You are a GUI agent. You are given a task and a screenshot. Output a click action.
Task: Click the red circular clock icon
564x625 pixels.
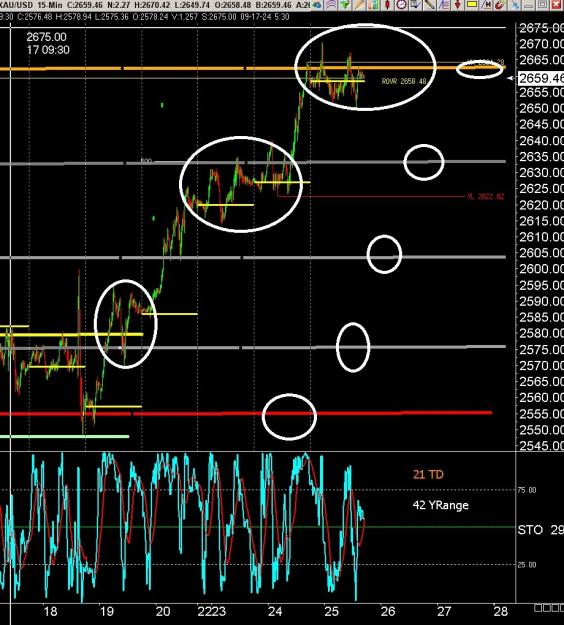coord(402,5)
